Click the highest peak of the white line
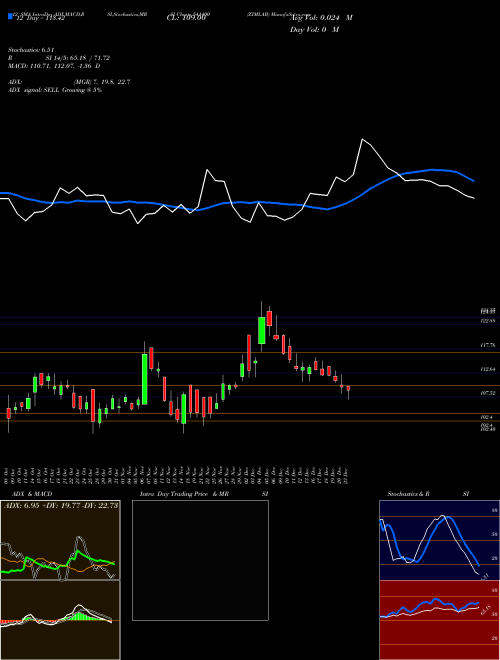500x660 pixels. coord(362,139)
